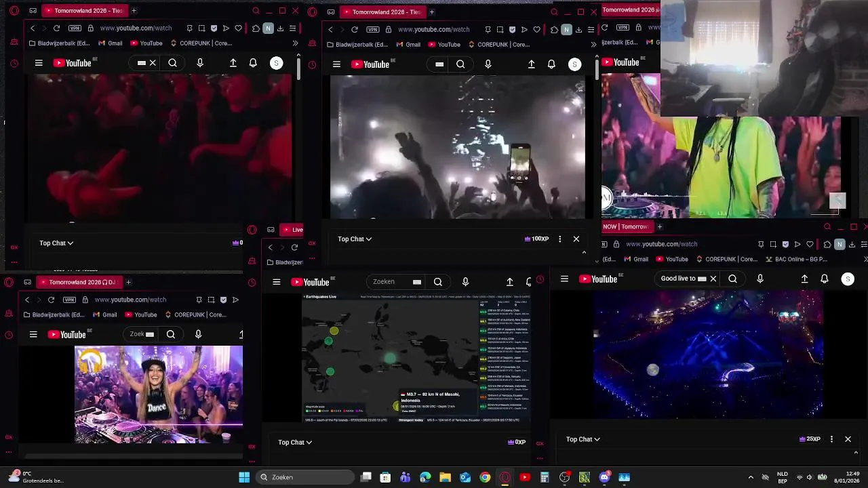
Task: Select Tomorrowland 2026 tab in top-middle window
Action: [382, 12]
